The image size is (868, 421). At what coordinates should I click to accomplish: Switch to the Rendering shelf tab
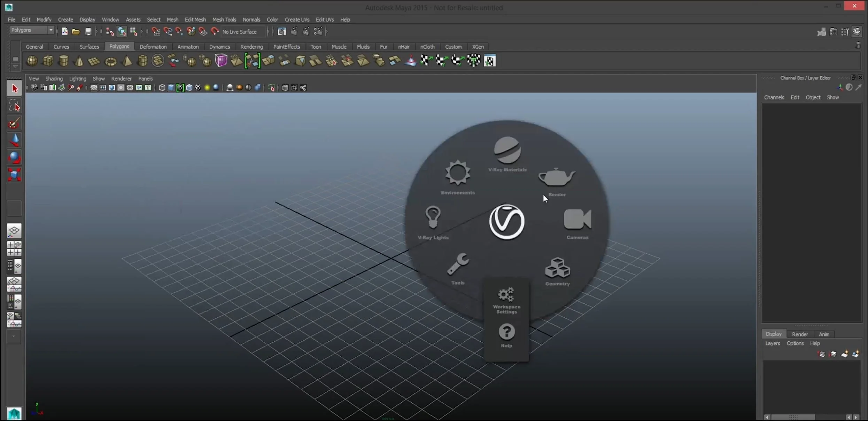[x=251, y=47]
